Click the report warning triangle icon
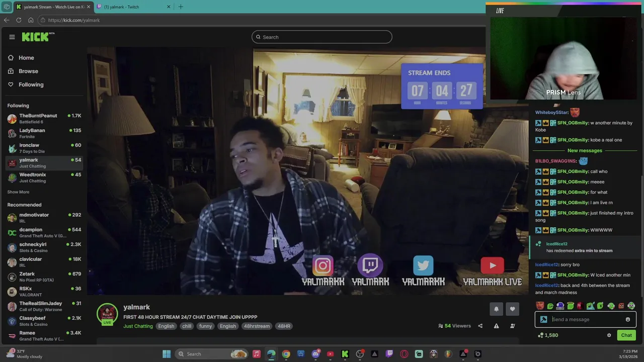The height and width of the screenshot is (362, 644). click(x=496, y=326)
